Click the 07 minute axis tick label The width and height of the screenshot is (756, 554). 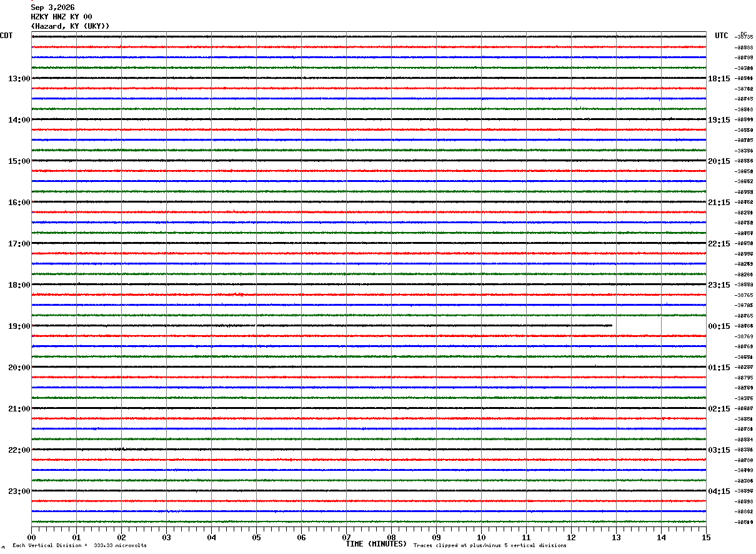tap(346, 537)
